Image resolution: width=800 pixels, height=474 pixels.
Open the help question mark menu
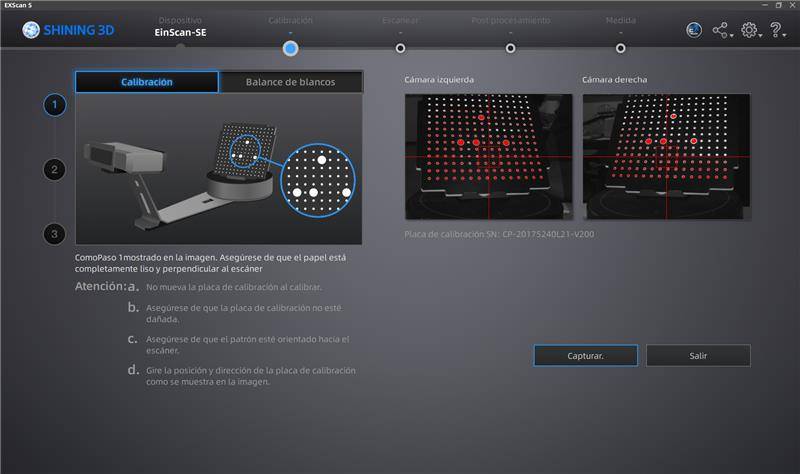point(775,30)
